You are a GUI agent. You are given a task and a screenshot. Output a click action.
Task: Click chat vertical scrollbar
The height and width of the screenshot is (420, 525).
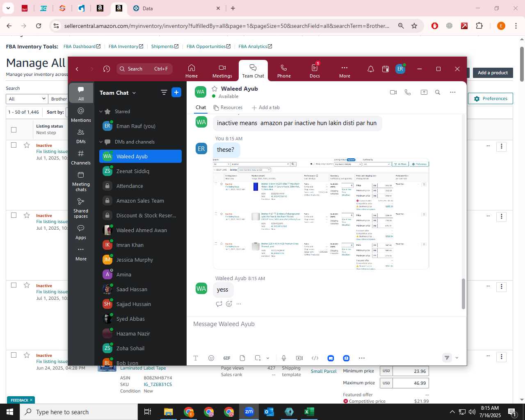click(463, 294)
